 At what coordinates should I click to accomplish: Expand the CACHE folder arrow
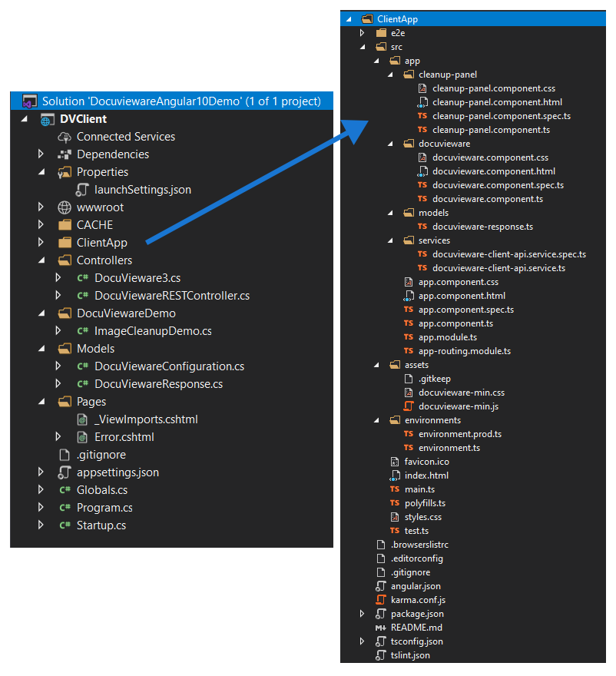click(x=41, y=225)
